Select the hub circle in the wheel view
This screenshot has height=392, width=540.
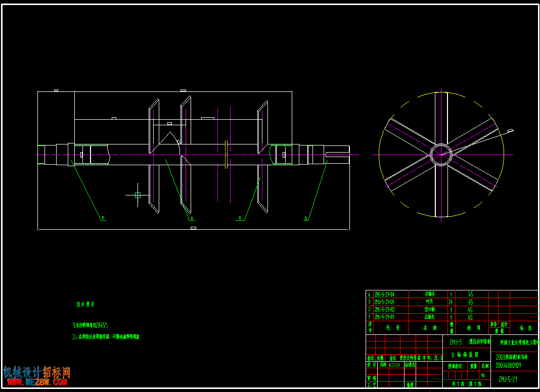[x=441, y=155]
